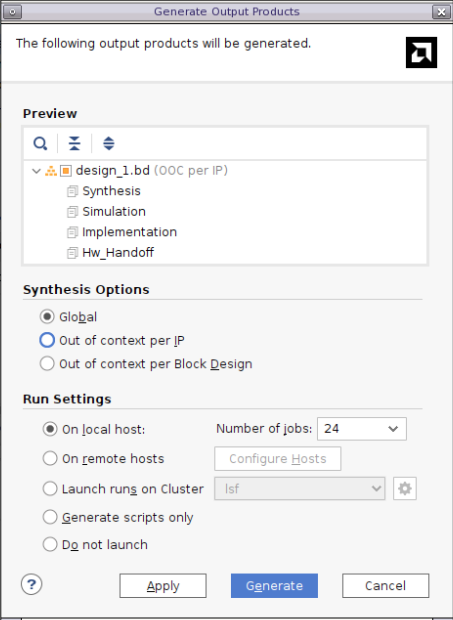Click the AMD logo icon
The image size is (453, 620).
421,53
